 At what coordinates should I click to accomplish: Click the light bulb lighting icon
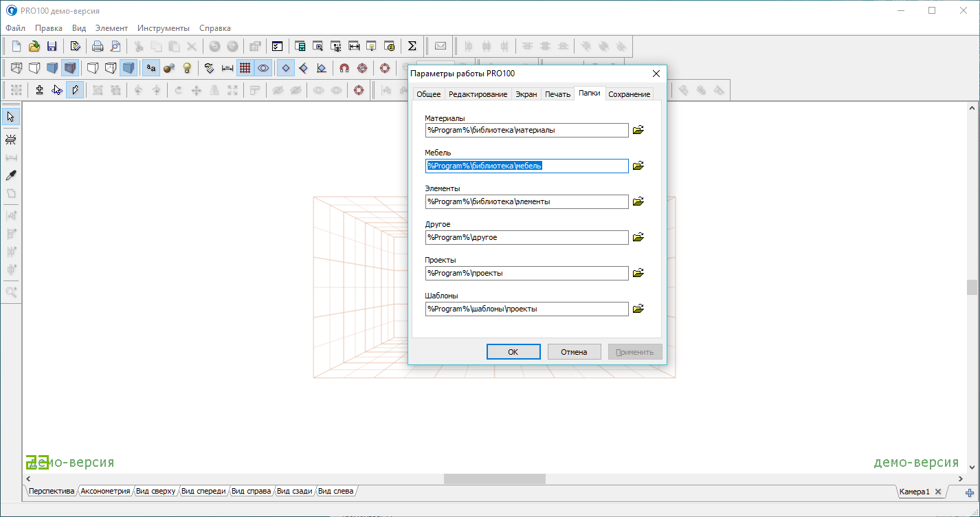coord(186,68)
